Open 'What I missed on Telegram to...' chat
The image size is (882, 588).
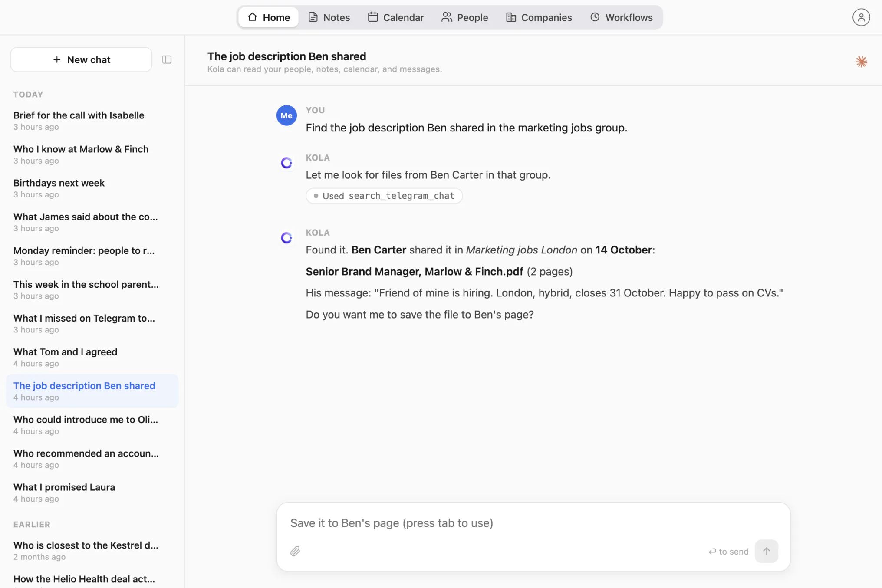92,324
